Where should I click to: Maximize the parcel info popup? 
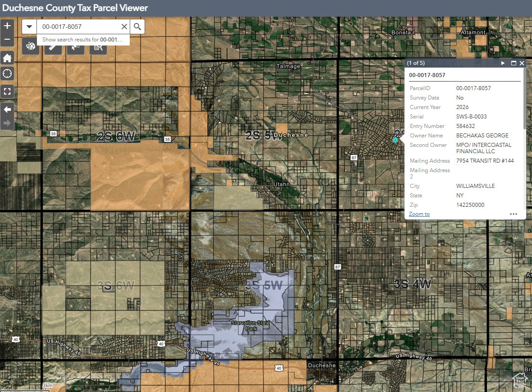click(514, 64)
